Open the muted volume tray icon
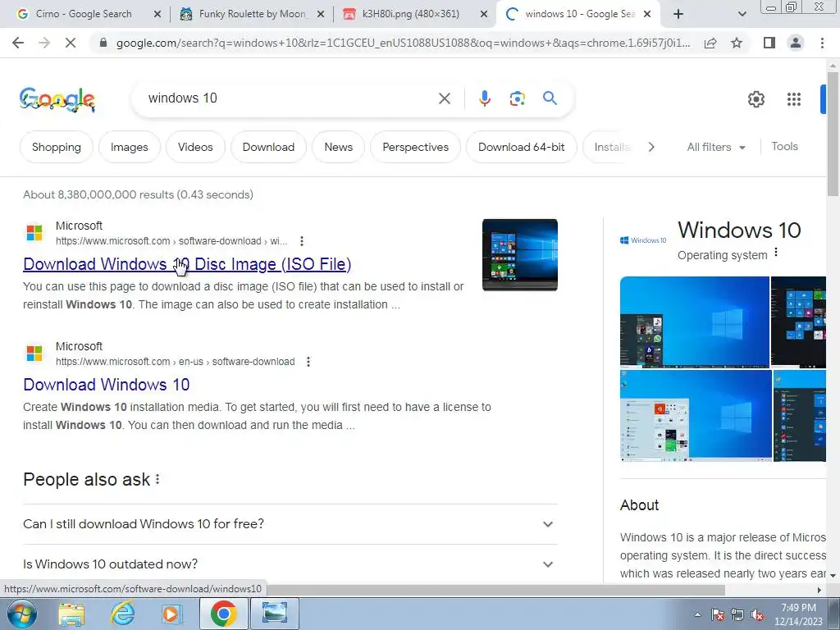Viewport: 840px width, 630px height. (757, 615)
